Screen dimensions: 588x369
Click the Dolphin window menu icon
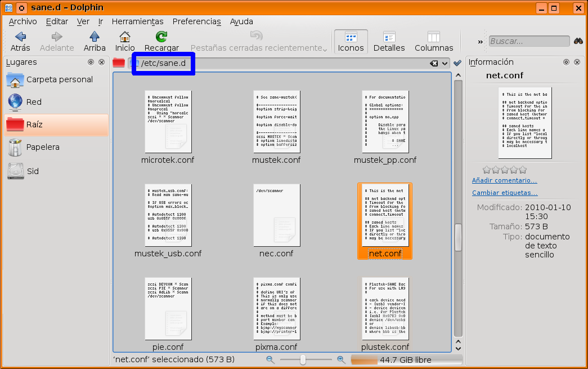pos(8,7)
